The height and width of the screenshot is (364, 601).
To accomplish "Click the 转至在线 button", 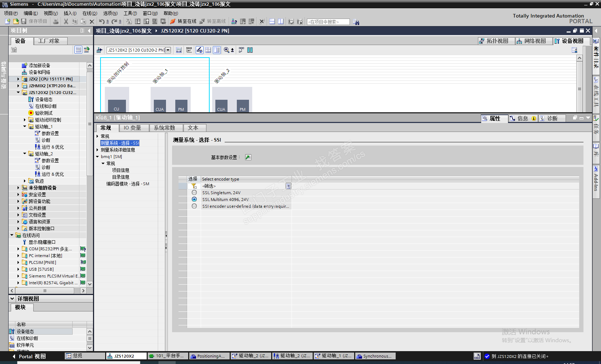I will tap(183, 21).
